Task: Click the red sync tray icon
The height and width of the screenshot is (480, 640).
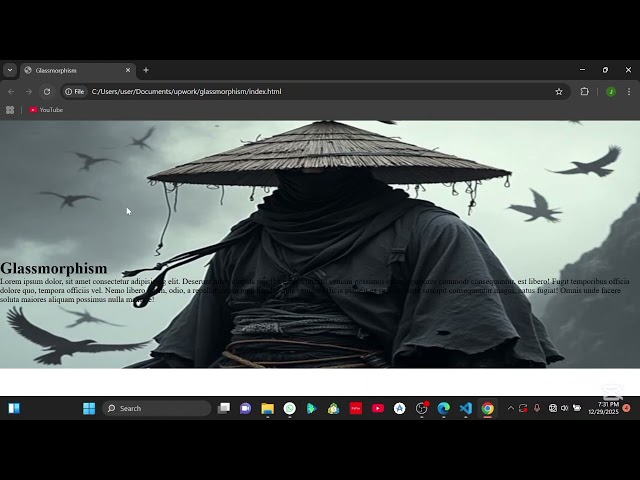Action: click(x=523, y=408)
